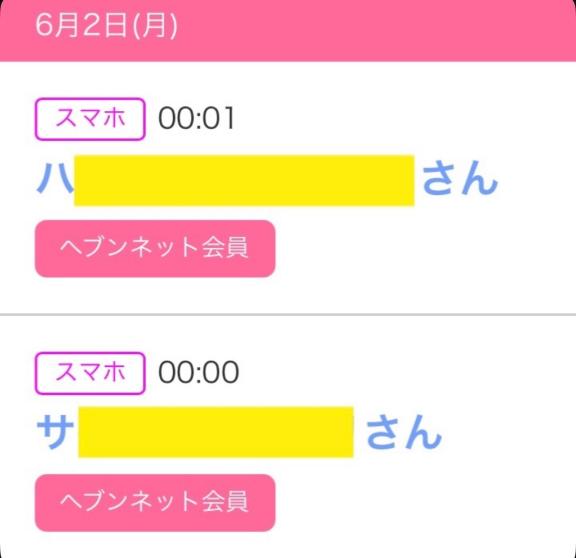
Task: Click ヘブンネット会員 button under the 00:00 entry
Action: [x=155, y=503]
